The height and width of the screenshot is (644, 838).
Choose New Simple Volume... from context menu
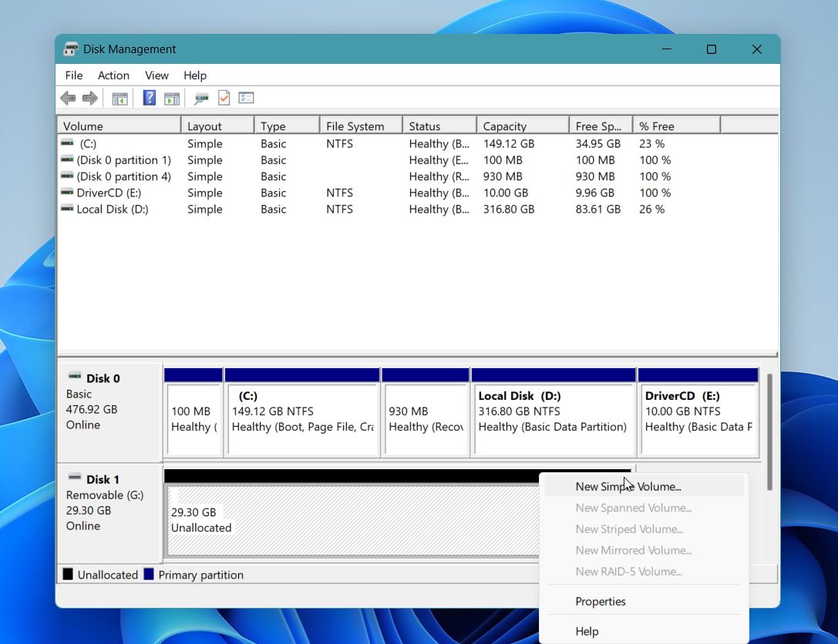(x=644, y=487)
